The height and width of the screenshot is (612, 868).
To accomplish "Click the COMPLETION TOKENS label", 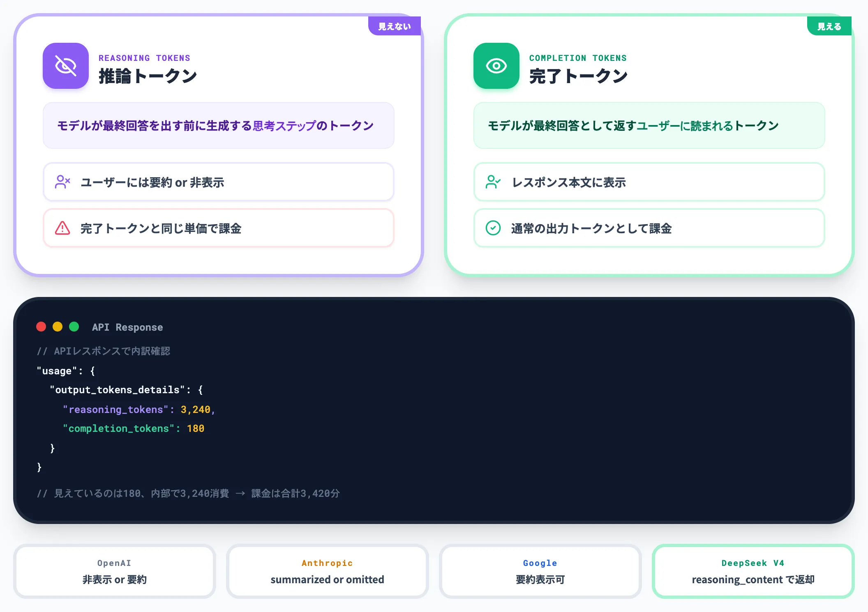I will pyautogui.click(x=578, y=58).
